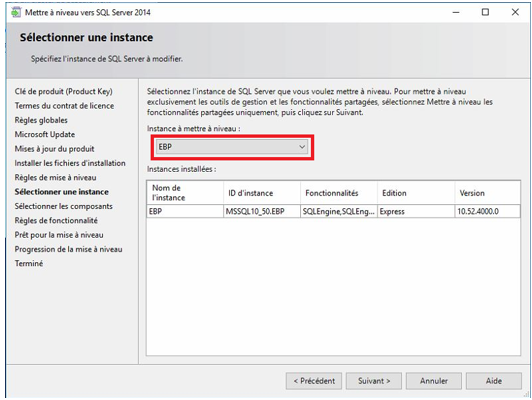Select Termes du contrat de licence step
This screenshot has height=400, width=532.
click(64, 106)
